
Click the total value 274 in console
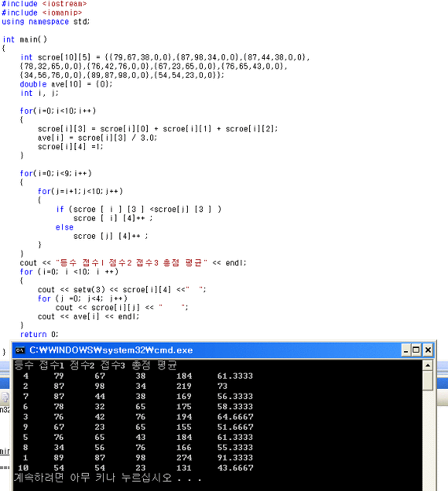coord(184,458)
